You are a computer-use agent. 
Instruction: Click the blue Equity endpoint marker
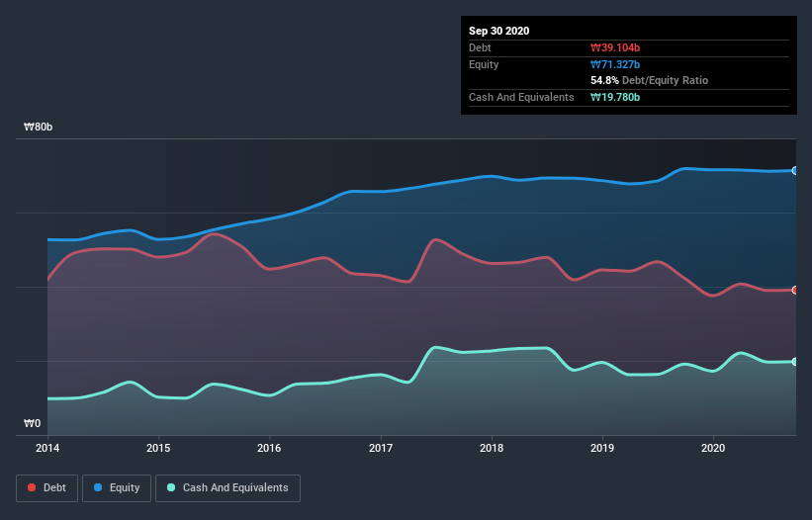[x=795, y=171]
